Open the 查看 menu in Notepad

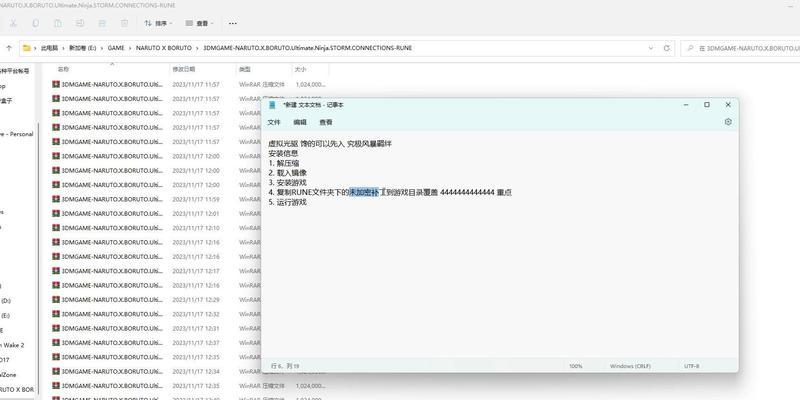click(x=326, y=122)
